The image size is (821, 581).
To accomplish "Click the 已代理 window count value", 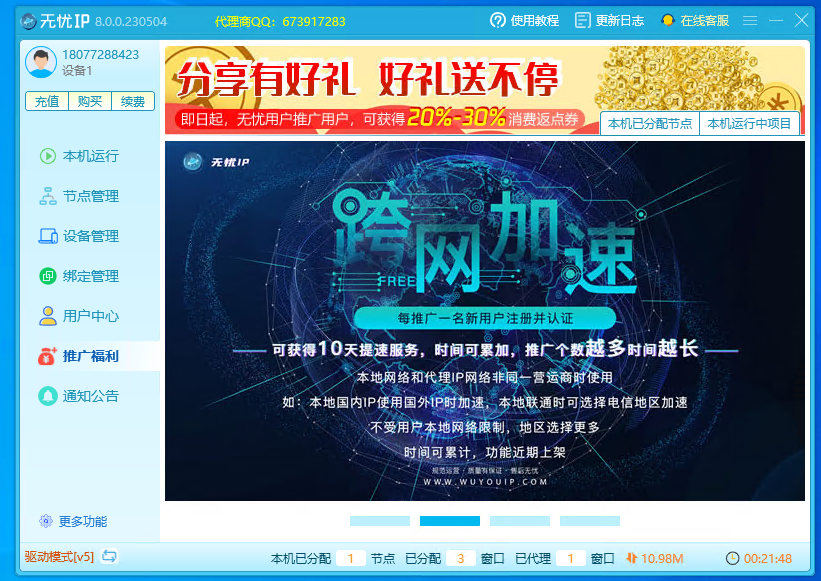I will click(571, 558).
